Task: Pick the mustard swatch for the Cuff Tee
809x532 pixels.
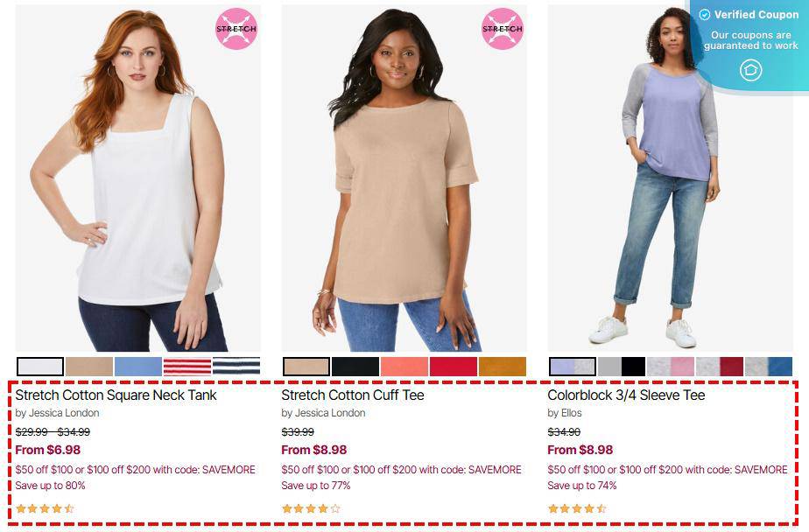Action: coord(503,367)
